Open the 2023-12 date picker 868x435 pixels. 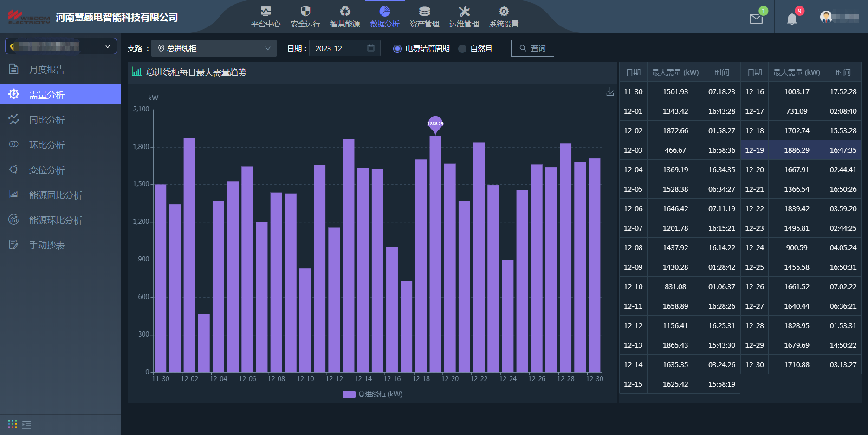(x=344, y=48)
